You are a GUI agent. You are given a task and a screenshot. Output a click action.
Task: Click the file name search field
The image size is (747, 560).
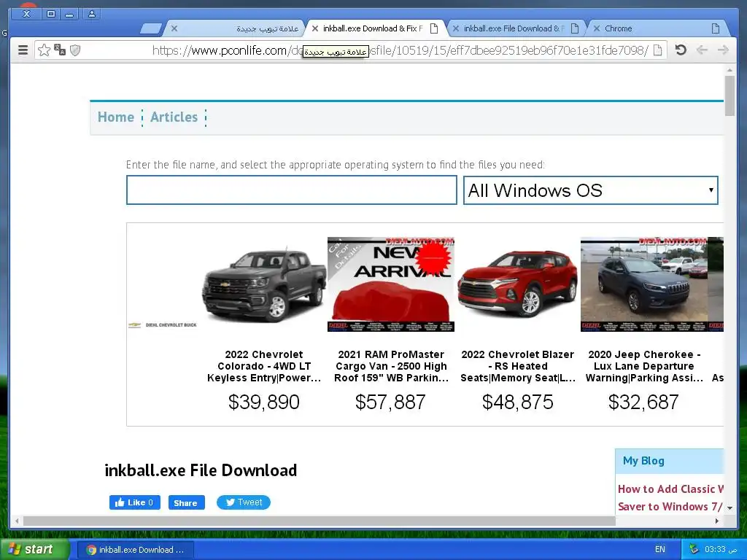pos(292,190)
